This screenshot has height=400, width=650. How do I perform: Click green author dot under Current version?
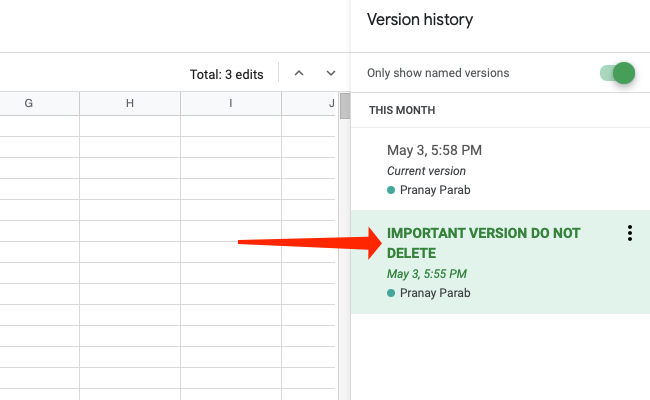click(x=391, y=190)
